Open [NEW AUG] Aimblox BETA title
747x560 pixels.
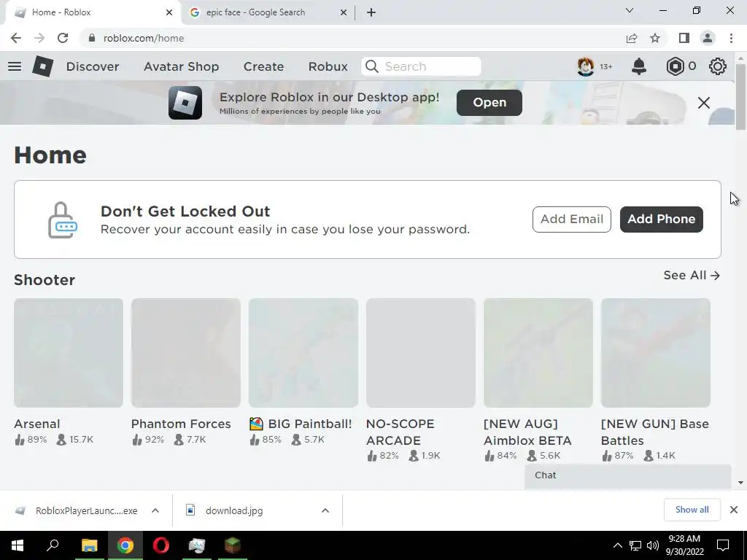pyautogui.click(x=527, y=432)
